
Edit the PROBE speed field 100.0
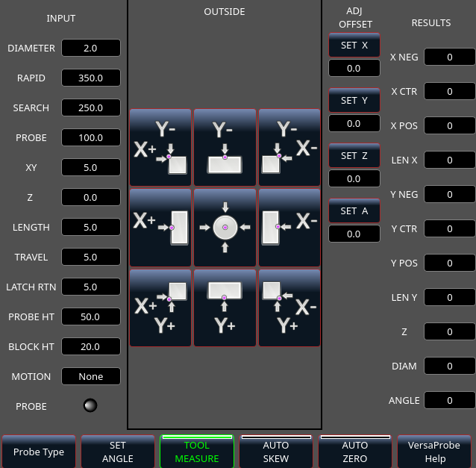coord(91,137)
